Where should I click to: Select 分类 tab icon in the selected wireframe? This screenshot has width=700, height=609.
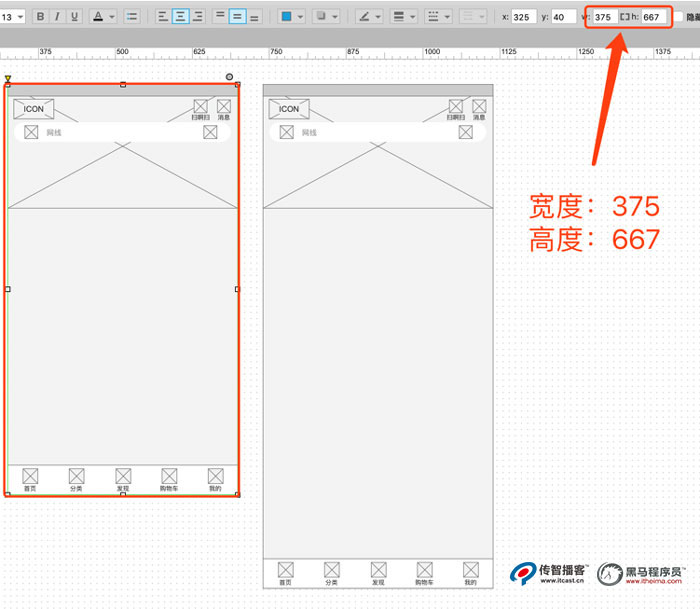(76, 476)
